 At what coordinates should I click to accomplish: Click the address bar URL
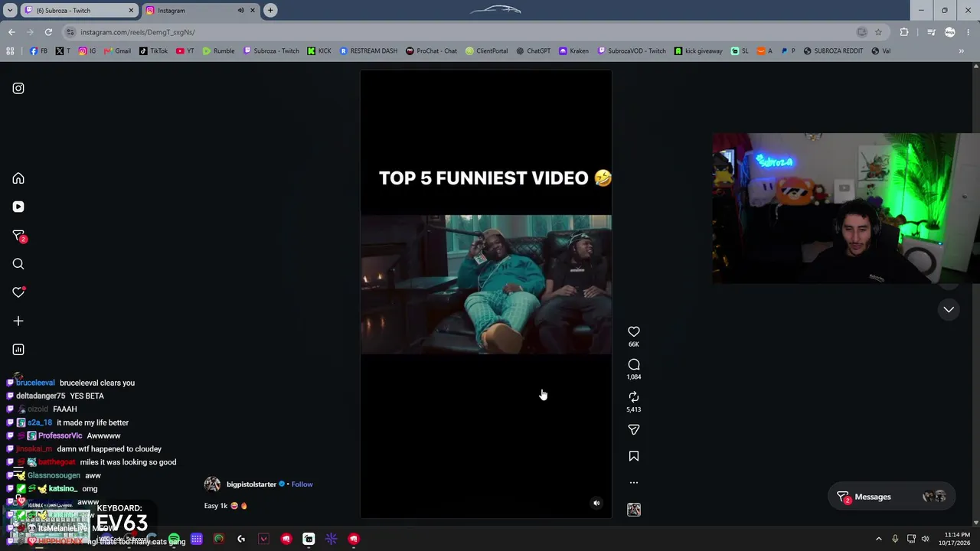(x=138, y=32)
